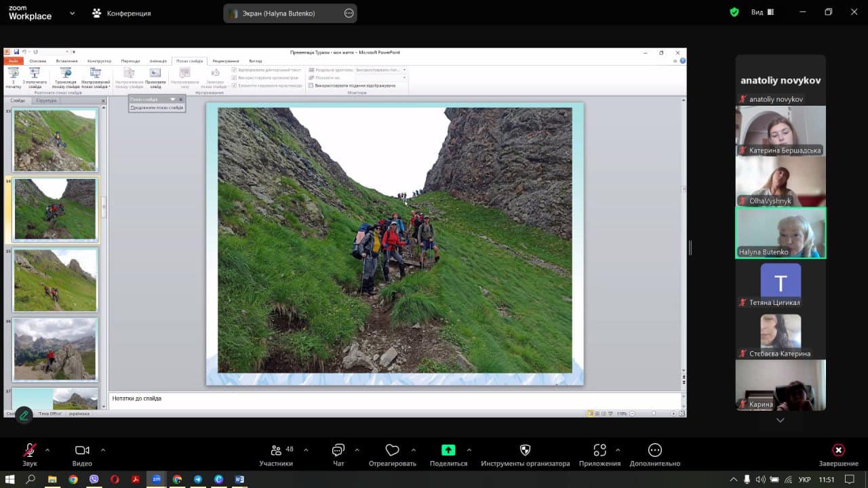Open Инструменты организатора shield icon

pos(525,450)
